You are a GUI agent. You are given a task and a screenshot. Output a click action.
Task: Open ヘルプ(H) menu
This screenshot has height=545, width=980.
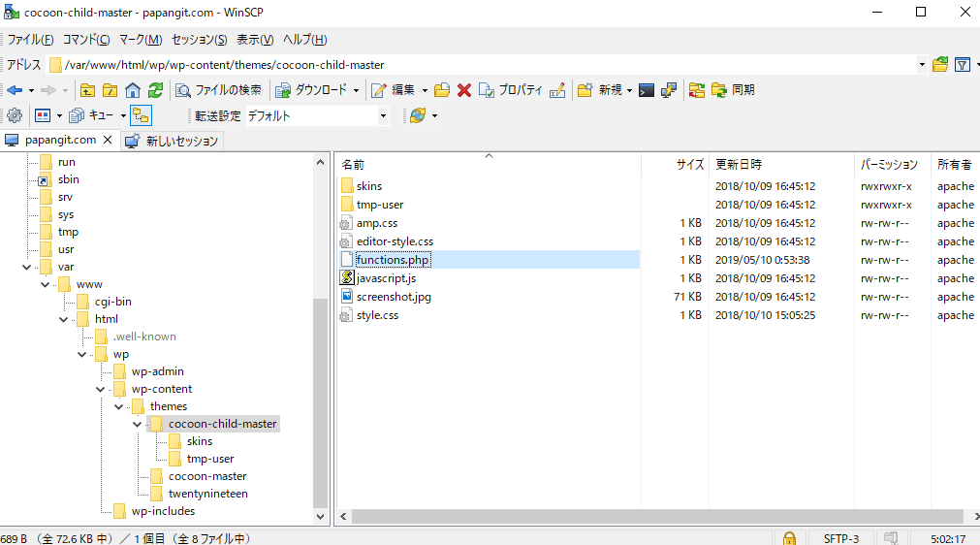[305, 40]
